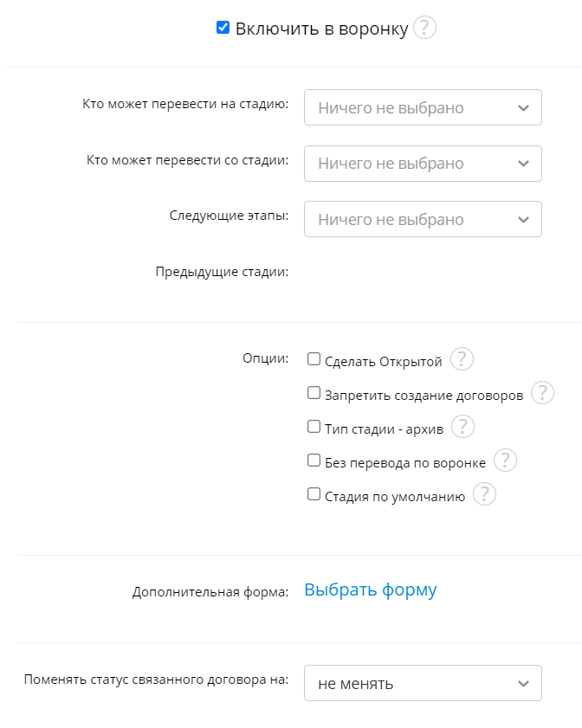
Task: Click help icon beside Тип стадии - архив
Action: 463,427
